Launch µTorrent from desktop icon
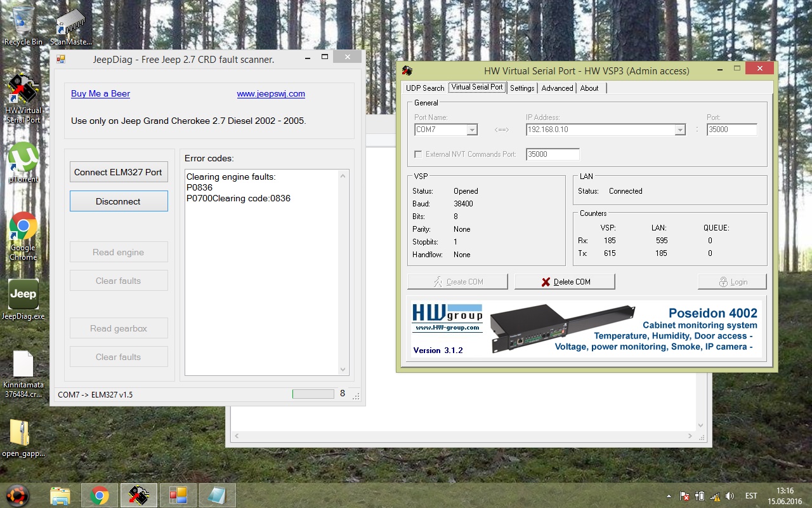Viewport: 812px width, 508px height. point(23,163)
